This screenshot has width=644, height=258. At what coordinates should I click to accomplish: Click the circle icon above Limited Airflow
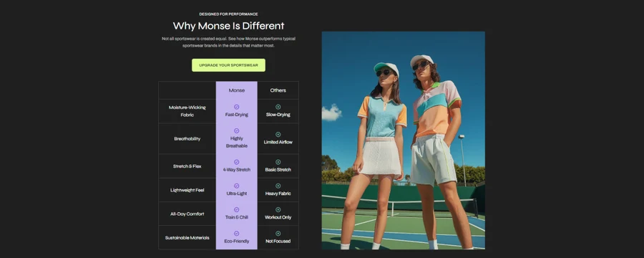click(278, 135)
